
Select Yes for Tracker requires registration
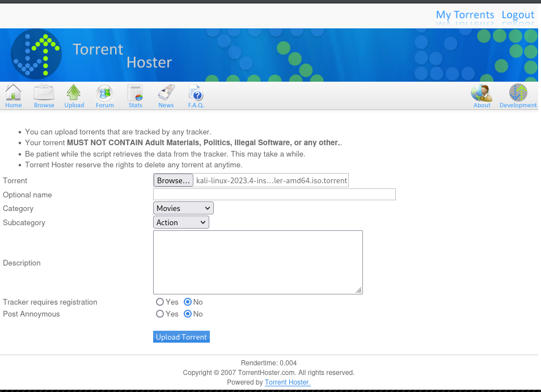pos(160,302)
